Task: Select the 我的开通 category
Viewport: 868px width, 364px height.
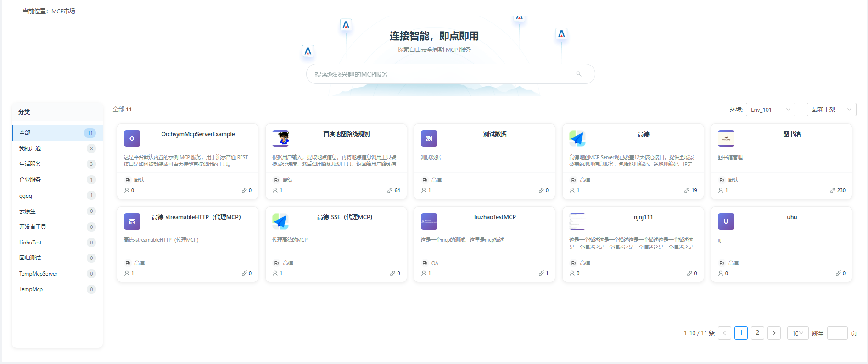Action: coord(30,149)
